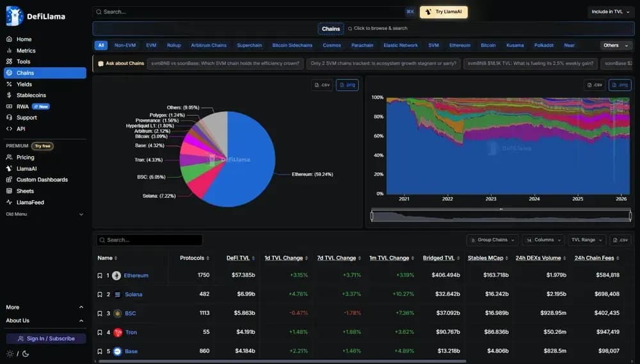
Task: Download pie chart as .png
Action: pyautogui.click(x=347, y=85)
